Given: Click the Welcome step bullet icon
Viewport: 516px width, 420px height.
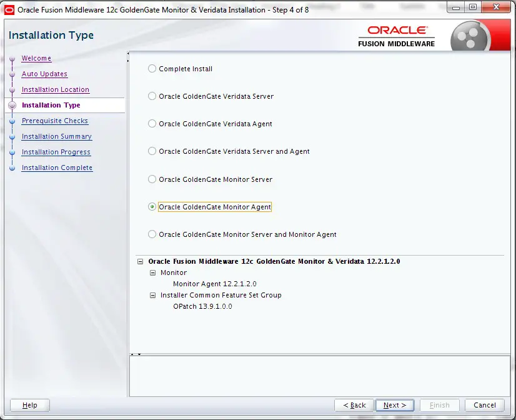Looking at the screenshot, I should pyautogui.click(x=12, y=59).
